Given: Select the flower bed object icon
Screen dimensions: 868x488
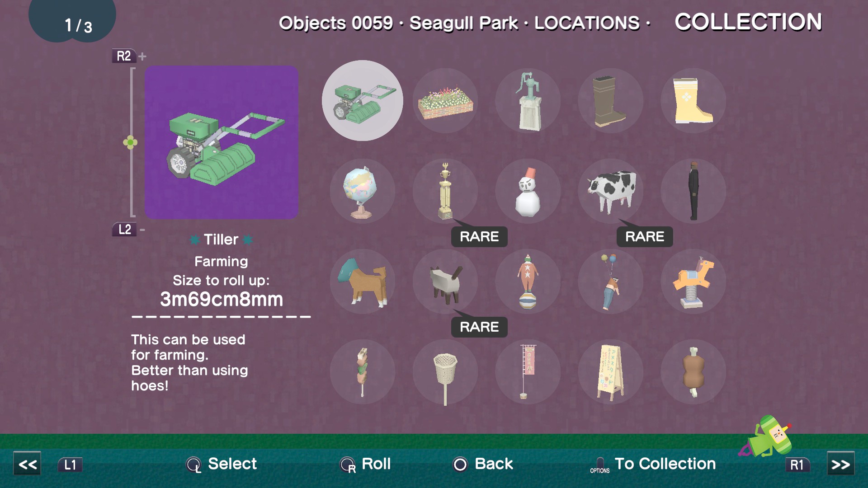Looking at the screenshot, I should pos(445,101).
